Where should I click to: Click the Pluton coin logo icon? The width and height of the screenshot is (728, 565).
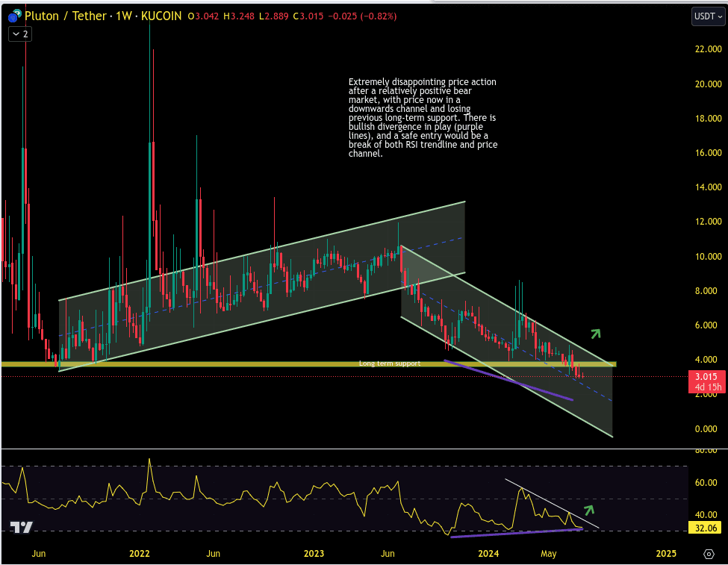point(14,16)
